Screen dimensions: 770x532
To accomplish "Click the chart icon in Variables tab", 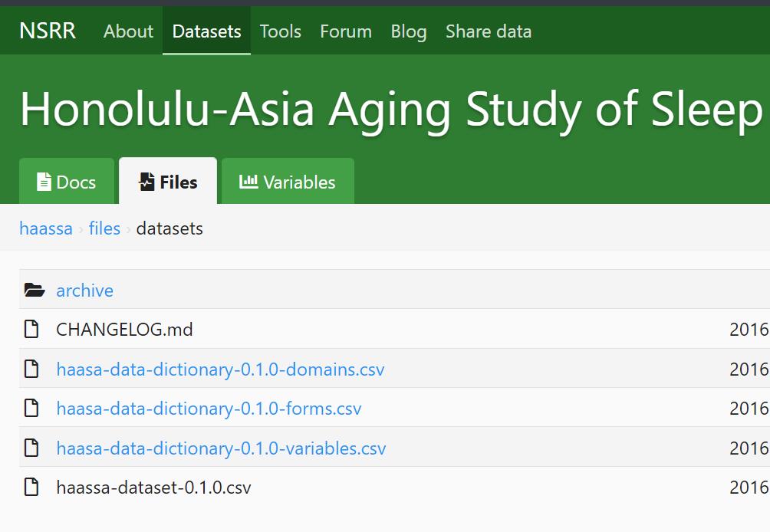I will (x=248, y=182).
